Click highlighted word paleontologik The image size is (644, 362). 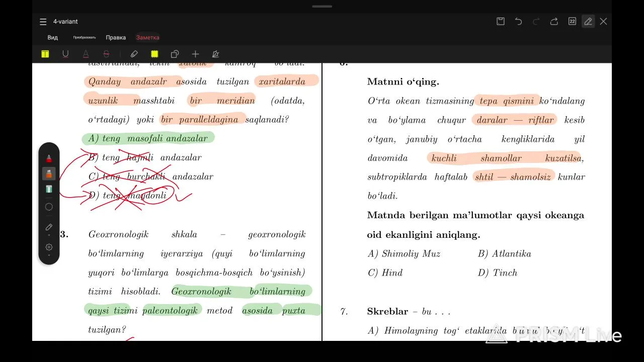pos(170,311)
